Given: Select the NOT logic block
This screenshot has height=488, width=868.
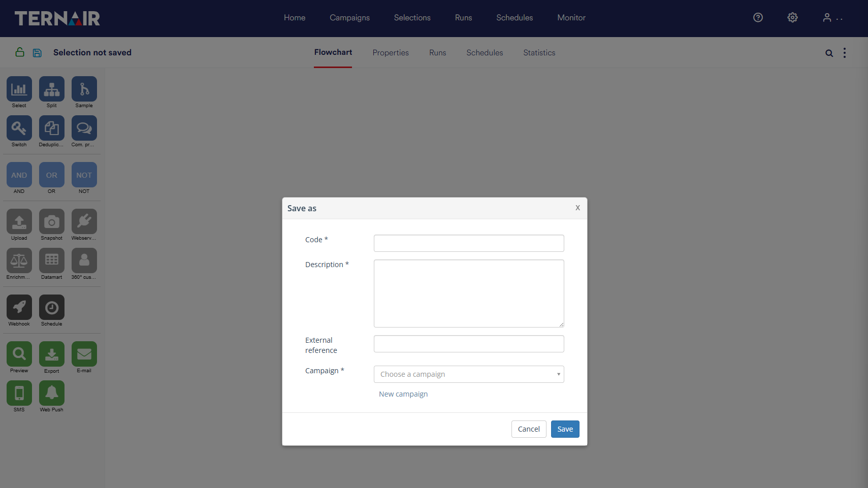Looking at the screenshot, I should point(84,175).
